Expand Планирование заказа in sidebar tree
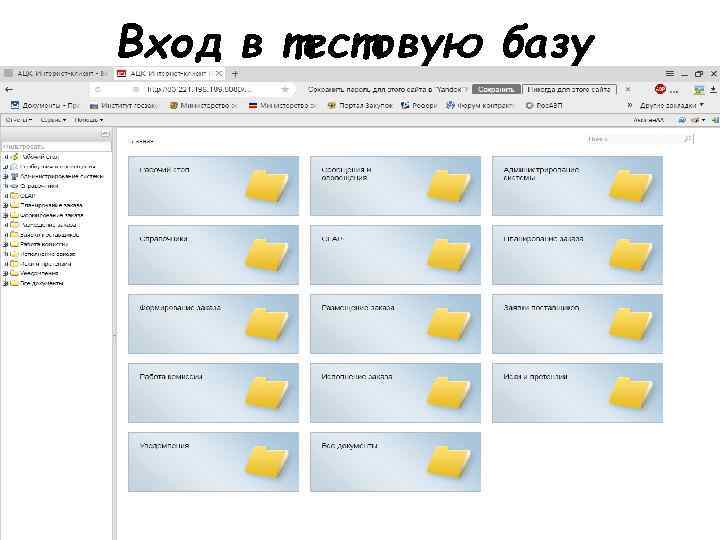Image resolution: width=720 pixels, height=540 pixels. tap(6, 205)
